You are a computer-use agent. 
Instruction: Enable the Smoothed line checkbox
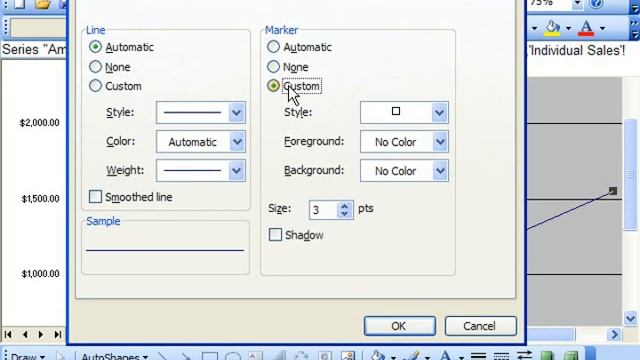tap(95, 197)
